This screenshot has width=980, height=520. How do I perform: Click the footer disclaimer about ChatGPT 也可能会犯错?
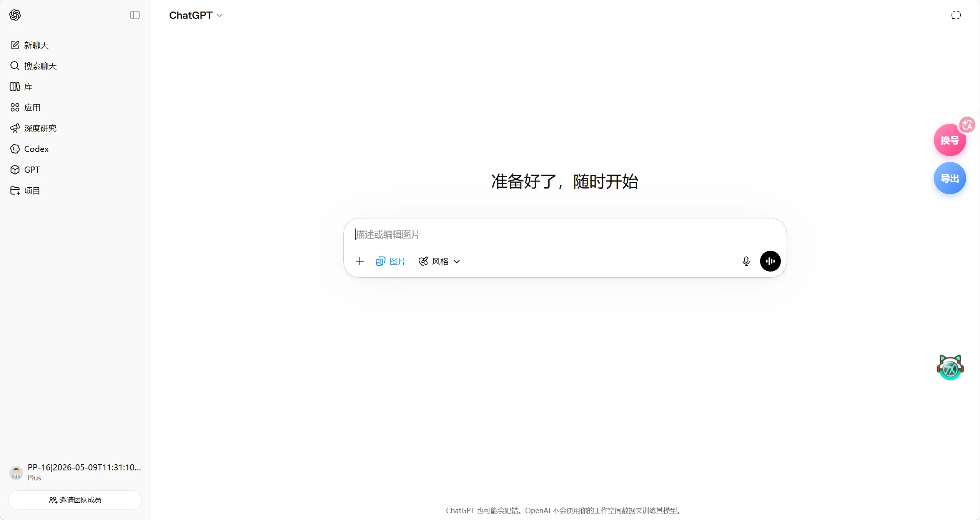565,510
